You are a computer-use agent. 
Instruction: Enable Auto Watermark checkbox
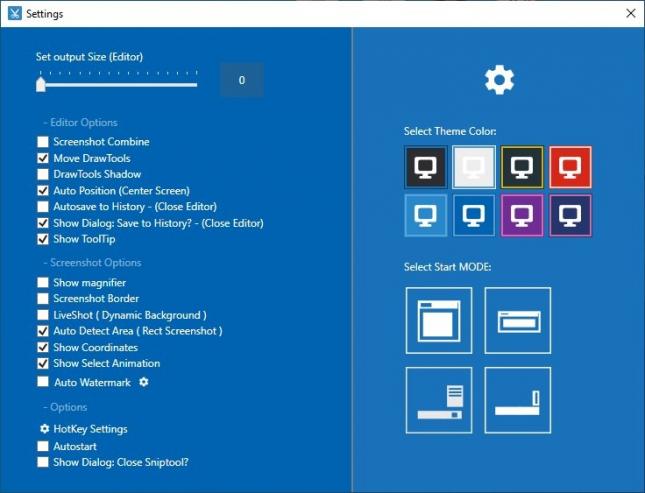coord(43,381)
